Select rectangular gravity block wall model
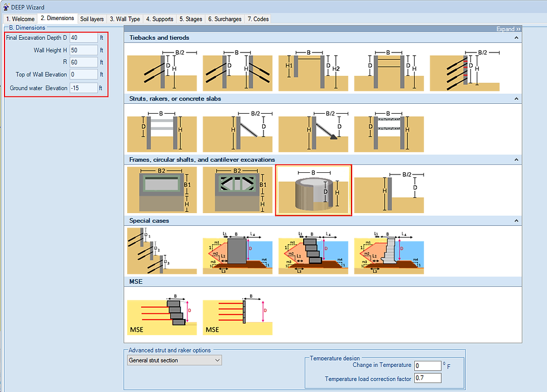This screenshot has height=392, width=547. pyautogui.click(x=238, y=253)
